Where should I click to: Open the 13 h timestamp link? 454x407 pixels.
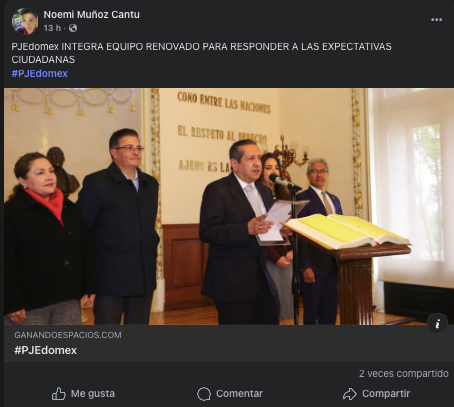[52, 28]
